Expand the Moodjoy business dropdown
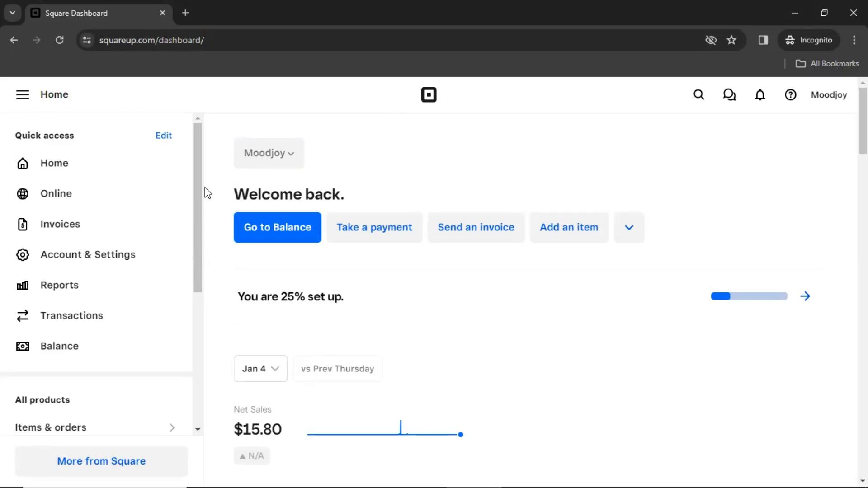The image size is (868, 488). tap(268, 153)
